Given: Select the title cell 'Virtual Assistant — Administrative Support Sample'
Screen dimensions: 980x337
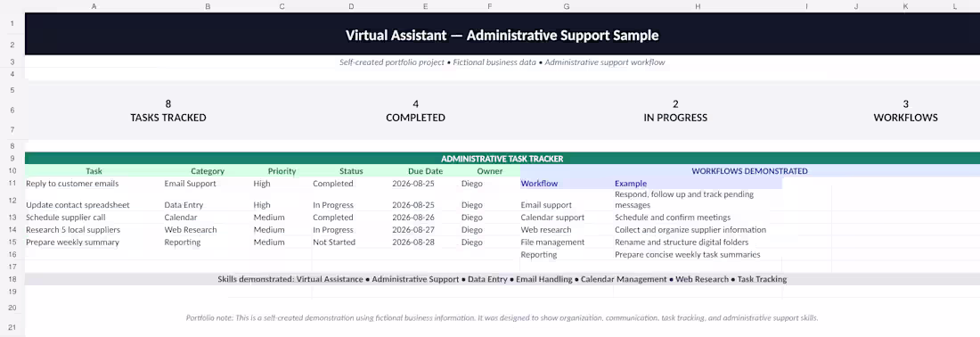Looking at the screenshot, I should (x=502, y=36).
